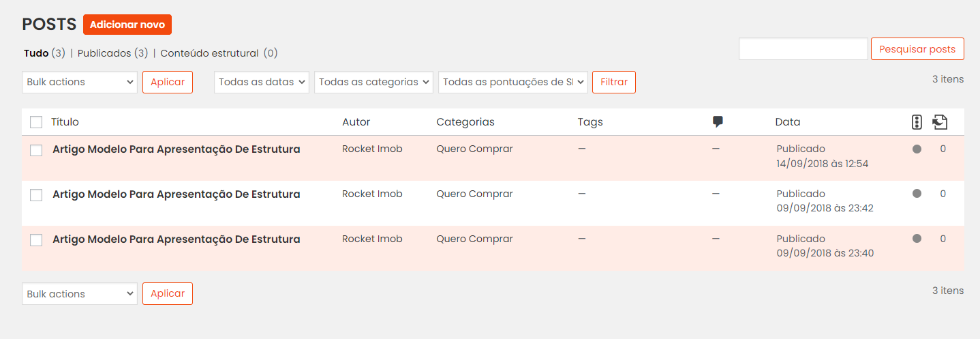Click the grey SEO dot for 14/09/2018 post
This screenshot has width=980, height=339.
917,149
